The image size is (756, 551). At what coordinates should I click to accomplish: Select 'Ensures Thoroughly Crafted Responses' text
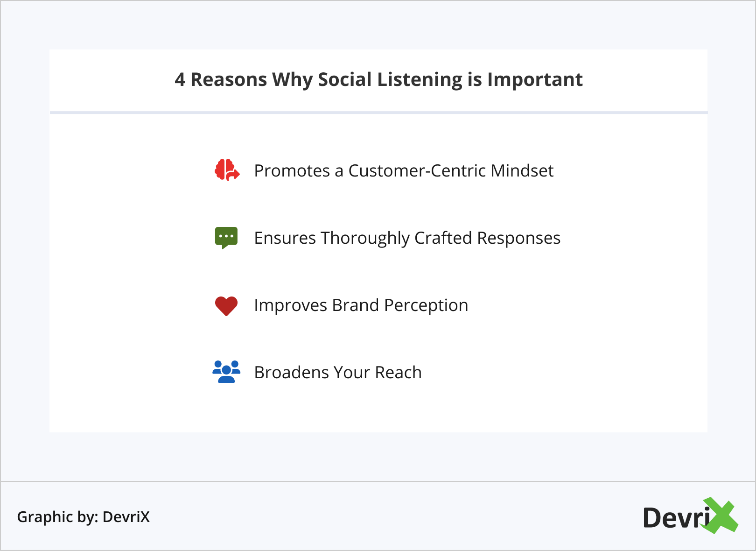point(407,238)
